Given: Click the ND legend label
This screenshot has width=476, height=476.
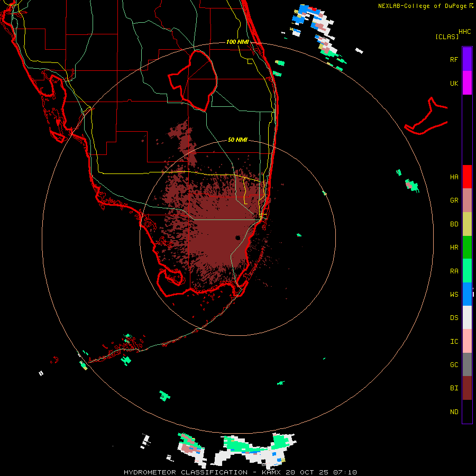Looking at the screenshot, I should 454,411.
